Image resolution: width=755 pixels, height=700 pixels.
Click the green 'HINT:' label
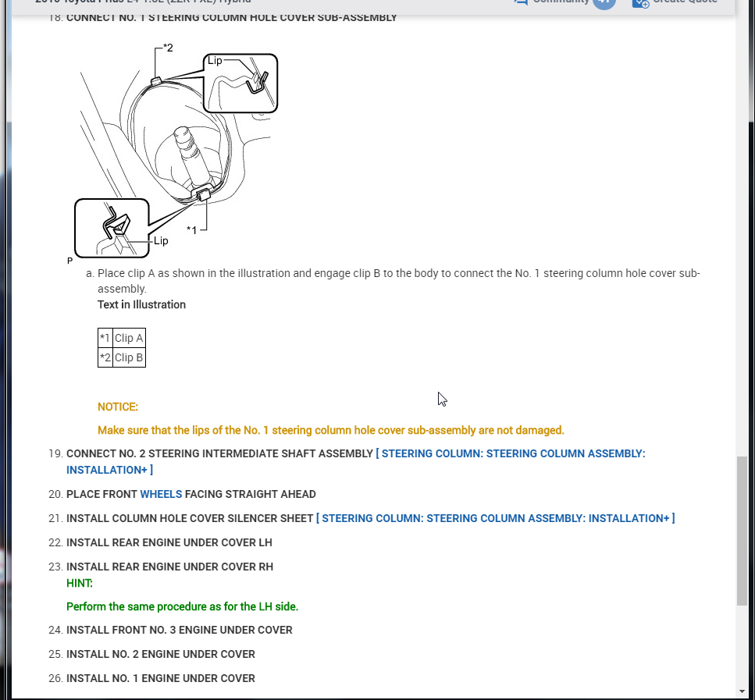80,583
